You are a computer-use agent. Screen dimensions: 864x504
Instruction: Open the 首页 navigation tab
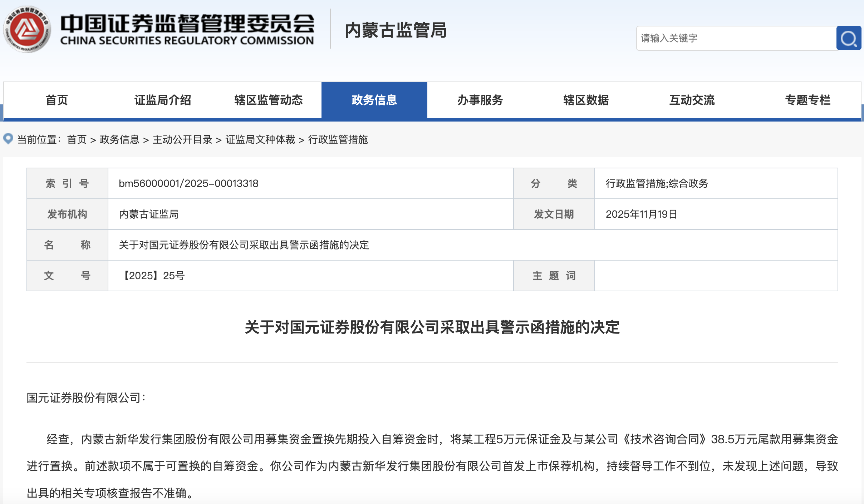(x=57, y=100)
